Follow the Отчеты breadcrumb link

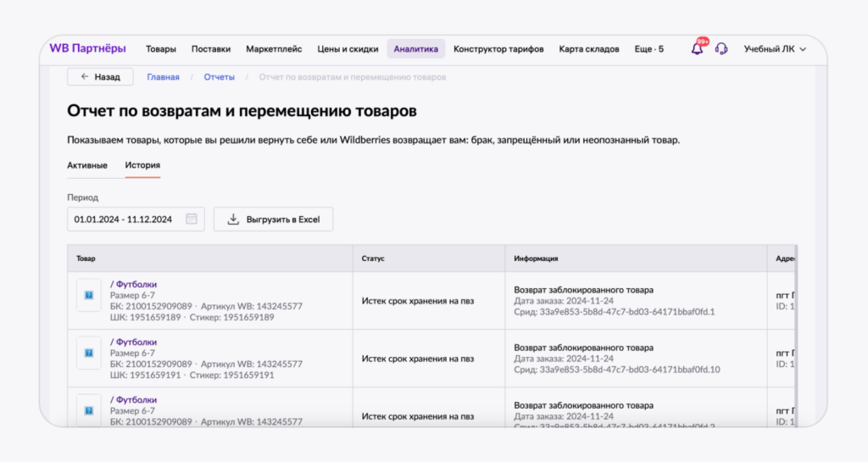[x=220, y=77]
